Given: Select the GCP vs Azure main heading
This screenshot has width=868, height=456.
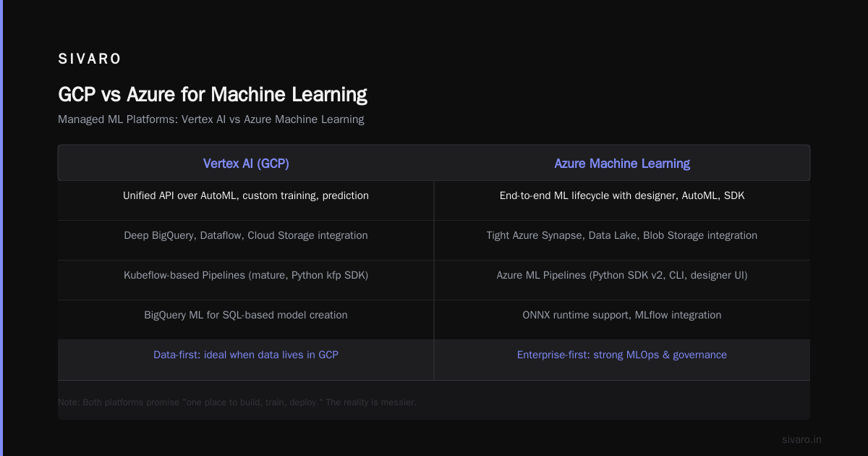Looking at the screenshot, I should click(x=213, y=95).
